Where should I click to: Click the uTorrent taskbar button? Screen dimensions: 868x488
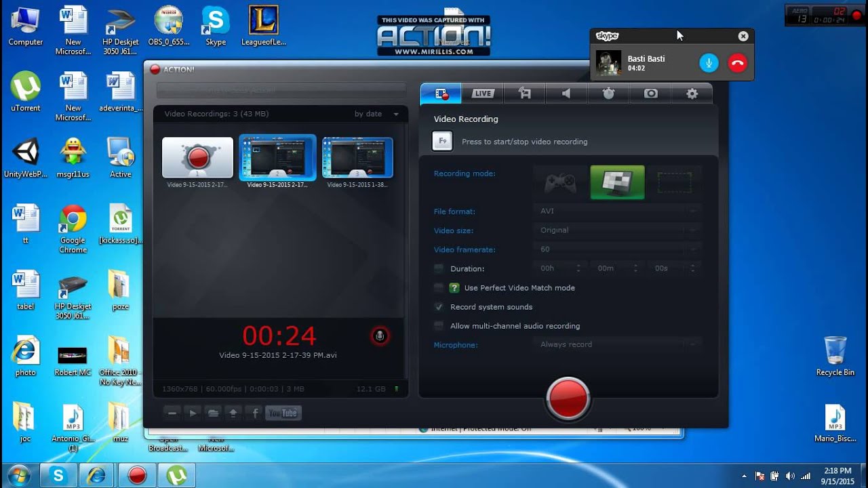tap(176, 476)
